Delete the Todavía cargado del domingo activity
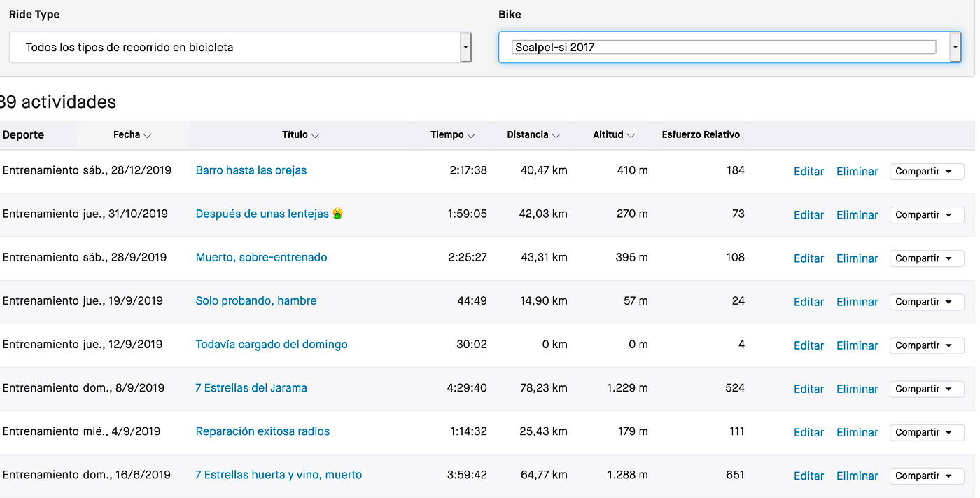Viewport: 980px width, 498px height. tap(857, 345)
